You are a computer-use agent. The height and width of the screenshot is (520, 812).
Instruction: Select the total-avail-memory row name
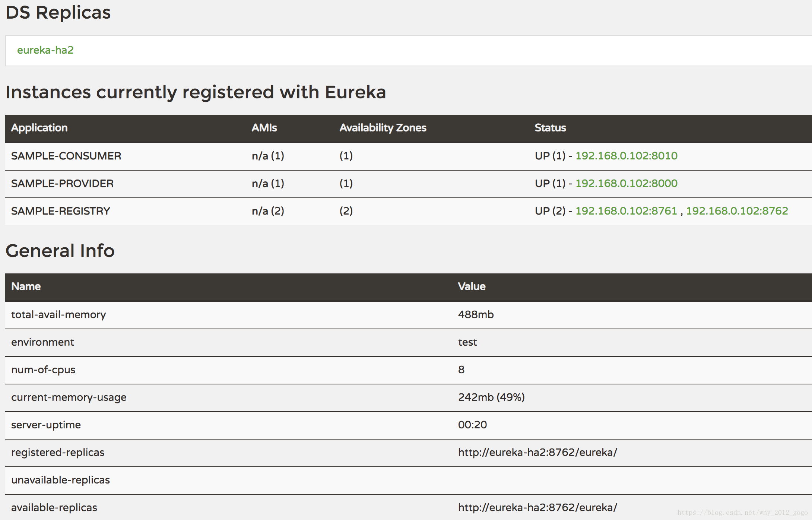[58, 315]
